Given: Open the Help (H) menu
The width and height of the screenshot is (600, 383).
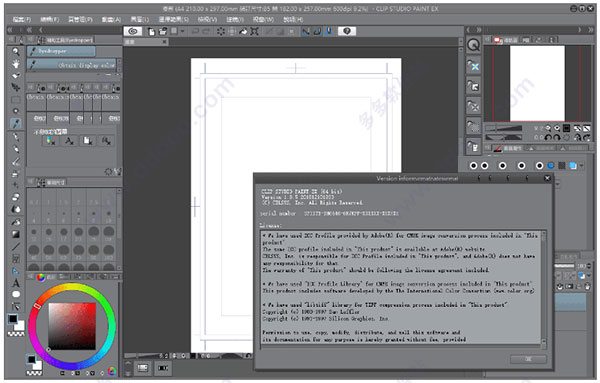Looking at the screenshot, I should tap(293, 19).
